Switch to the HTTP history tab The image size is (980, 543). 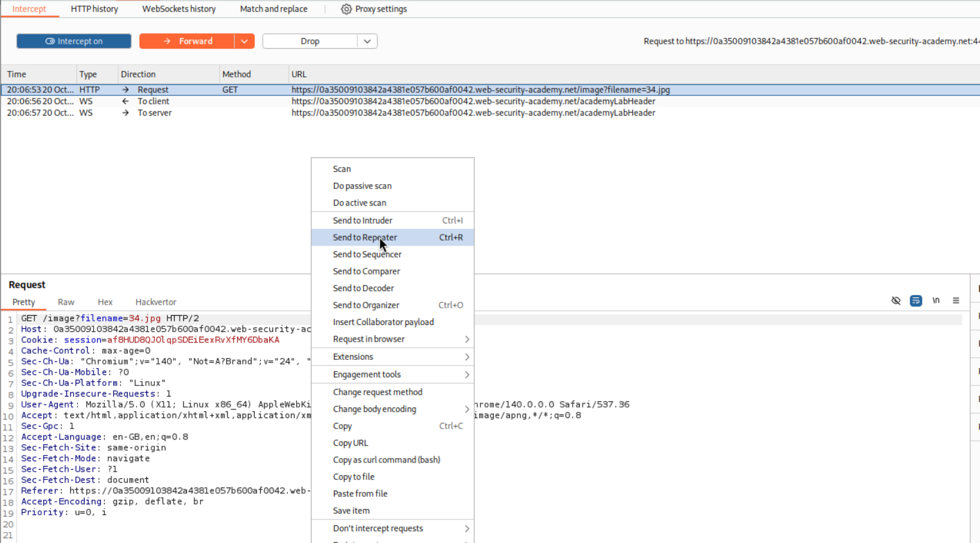click(x=94, y=9)
